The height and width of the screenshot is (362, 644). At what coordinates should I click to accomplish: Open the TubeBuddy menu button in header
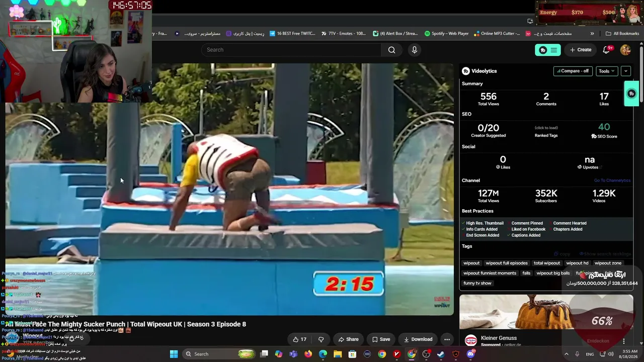(547, 50)
